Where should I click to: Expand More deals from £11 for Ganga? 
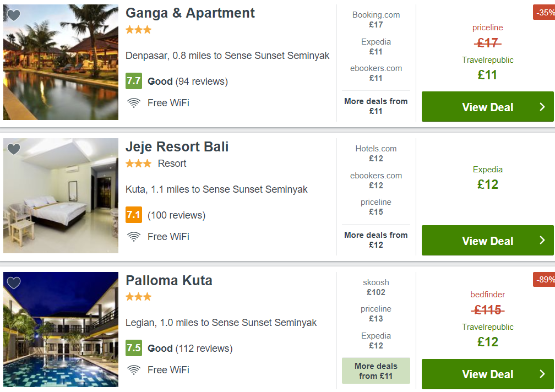click(x=376, y=106)
